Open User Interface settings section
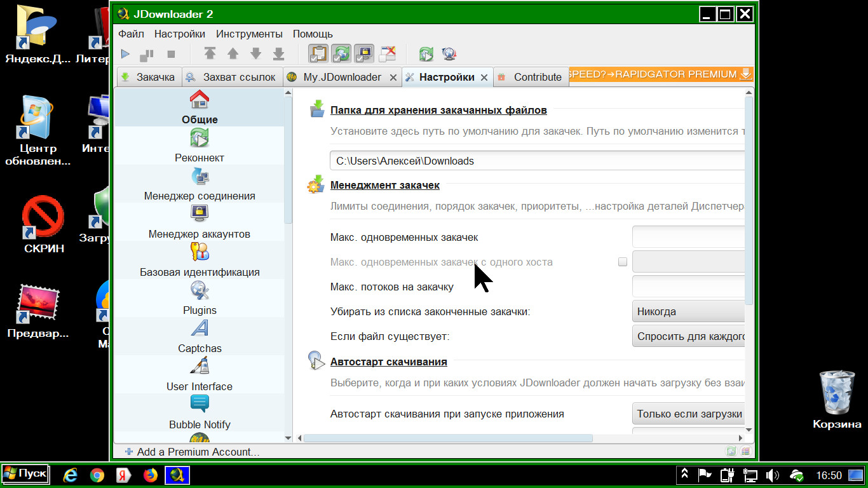This screenshot has height=488, width=868. pyautogui.click(x=200, y=374)
